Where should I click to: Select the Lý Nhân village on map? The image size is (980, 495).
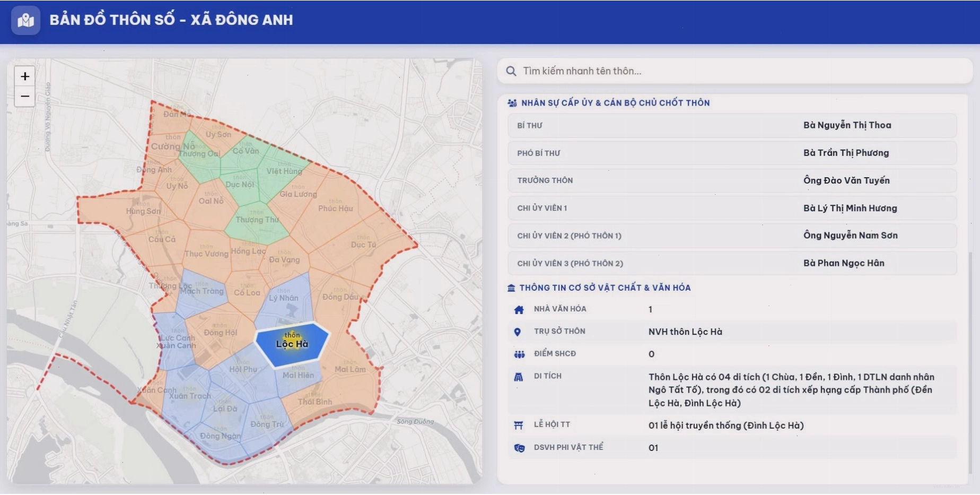point(284,297)
